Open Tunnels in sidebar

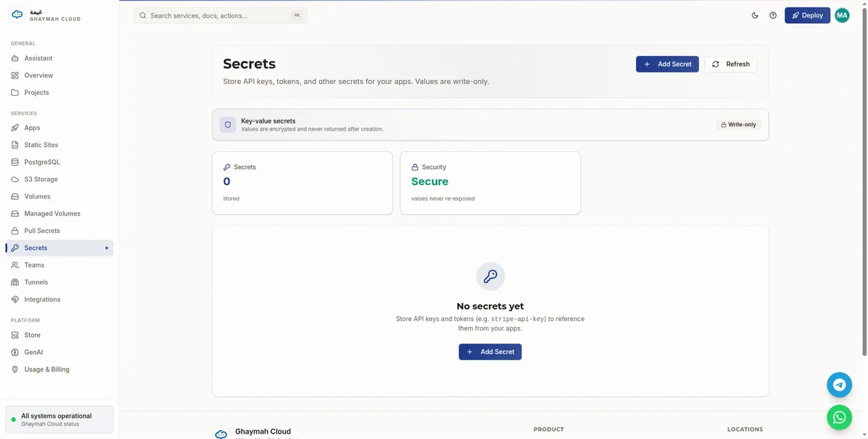[60, 283]
